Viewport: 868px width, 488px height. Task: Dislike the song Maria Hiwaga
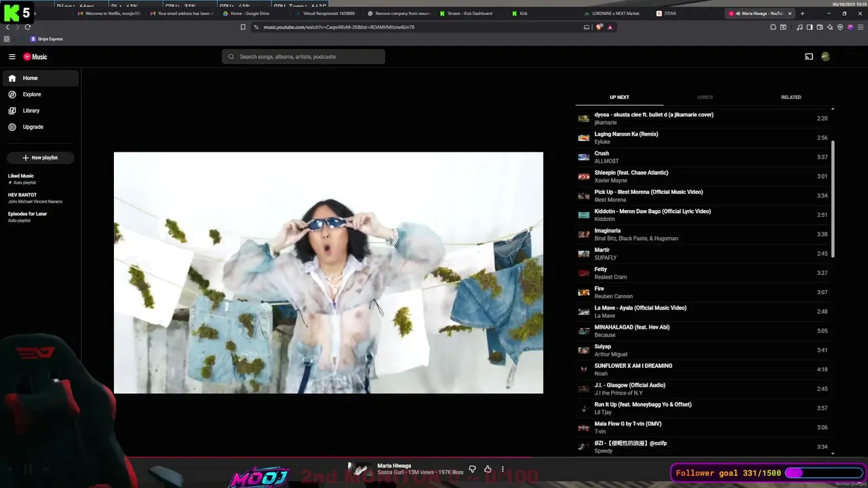point(473,469)
